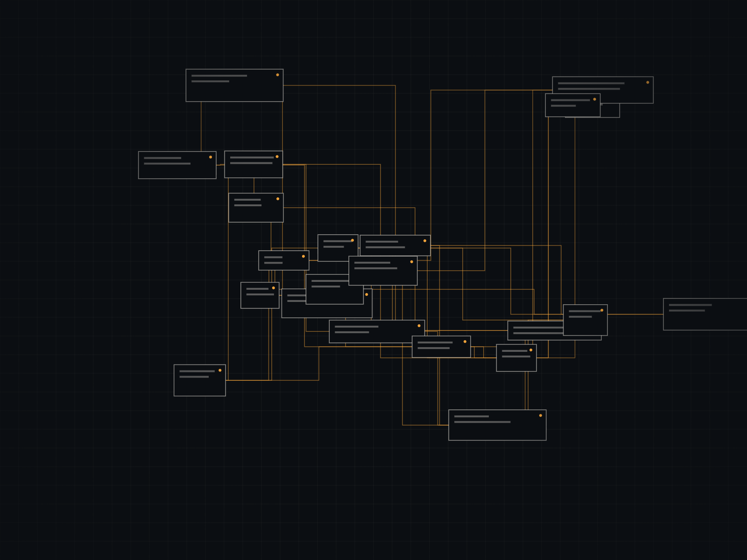Image resolution: width=747 pixels, height=560 pixels.
Task: Select the small square node above the bottom-most node
Action: 516,358
